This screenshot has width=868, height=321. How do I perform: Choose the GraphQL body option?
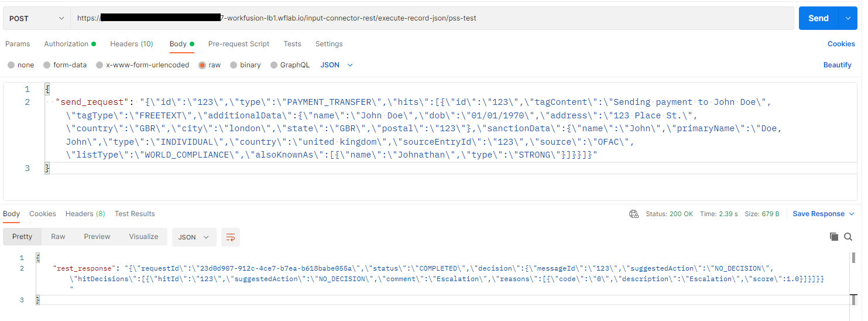point(290,65)
